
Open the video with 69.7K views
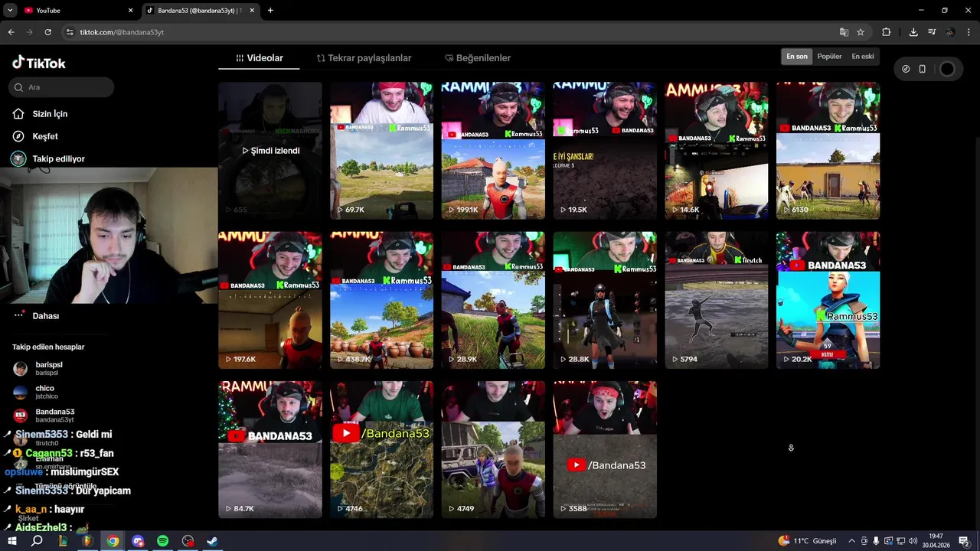point(381,151)
